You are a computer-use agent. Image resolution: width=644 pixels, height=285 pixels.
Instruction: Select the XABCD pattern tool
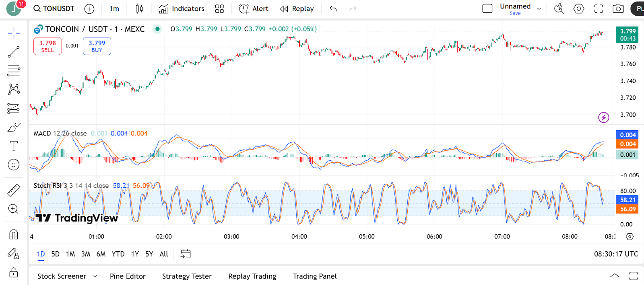14,89
